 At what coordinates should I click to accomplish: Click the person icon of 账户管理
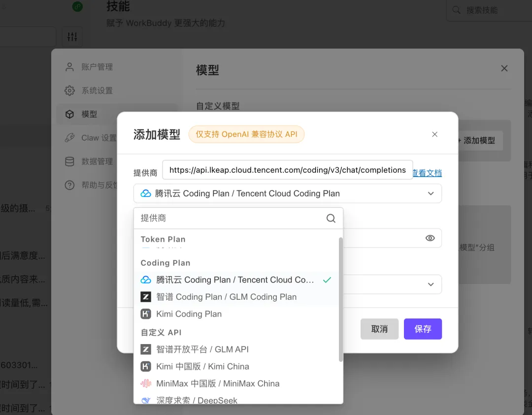(69, 67)
